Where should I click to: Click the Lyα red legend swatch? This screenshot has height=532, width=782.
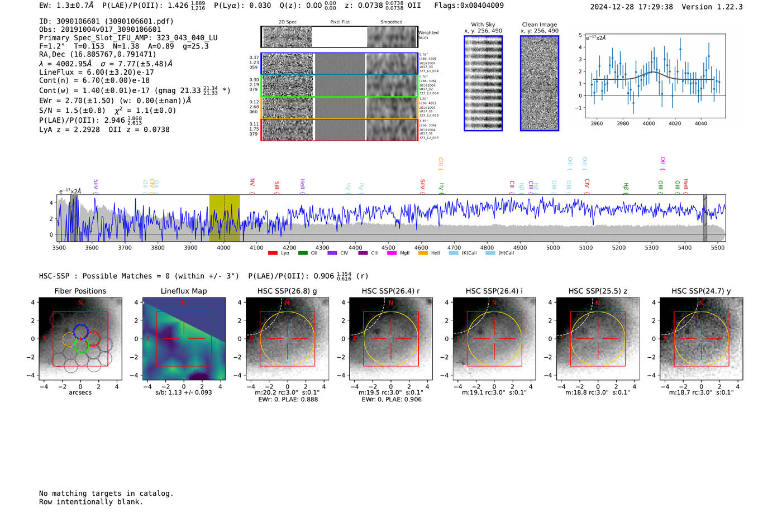click(x=273, y=253)
